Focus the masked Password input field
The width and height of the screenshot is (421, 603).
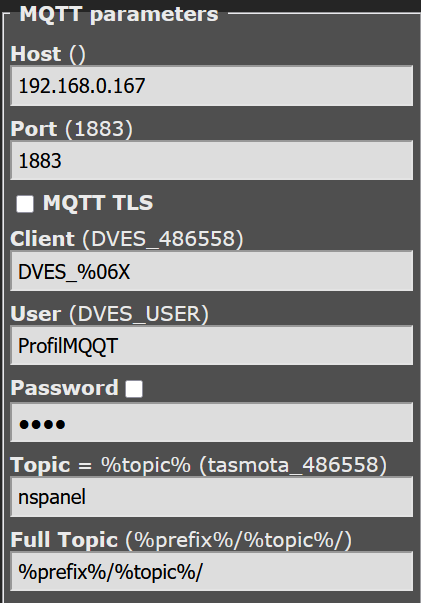pos(211,422)
